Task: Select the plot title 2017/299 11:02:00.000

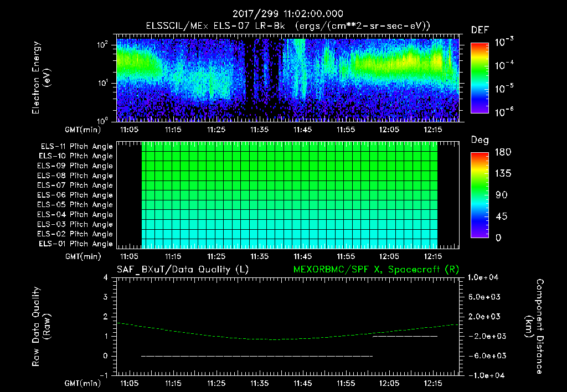Action: point(287,14)
